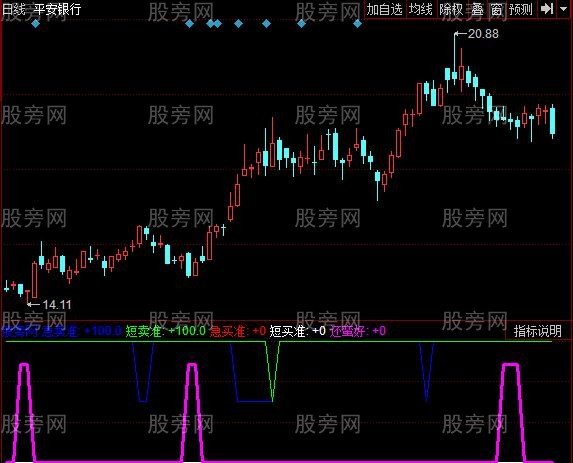Click the 加自选 button to add to watchlist
The width and height of the screenshot is (573, 463).
385,9
